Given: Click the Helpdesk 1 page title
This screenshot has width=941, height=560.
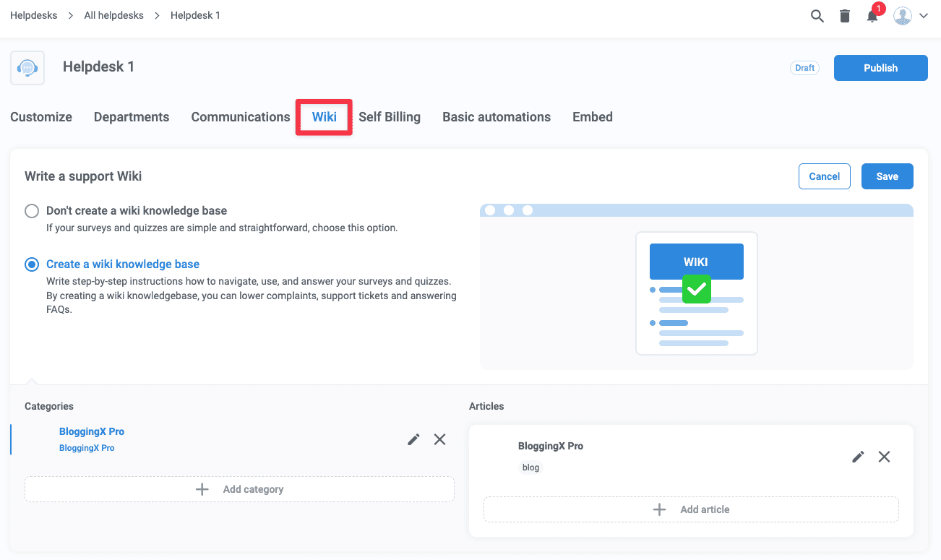Looking at the screenshot, I should [x=98, y=66].
